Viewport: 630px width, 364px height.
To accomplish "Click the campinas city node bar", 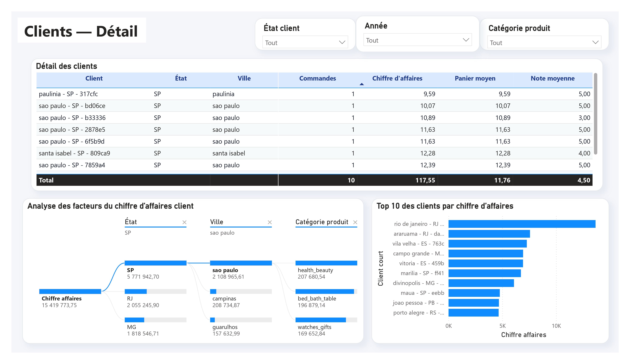I will tap(241, 292).
